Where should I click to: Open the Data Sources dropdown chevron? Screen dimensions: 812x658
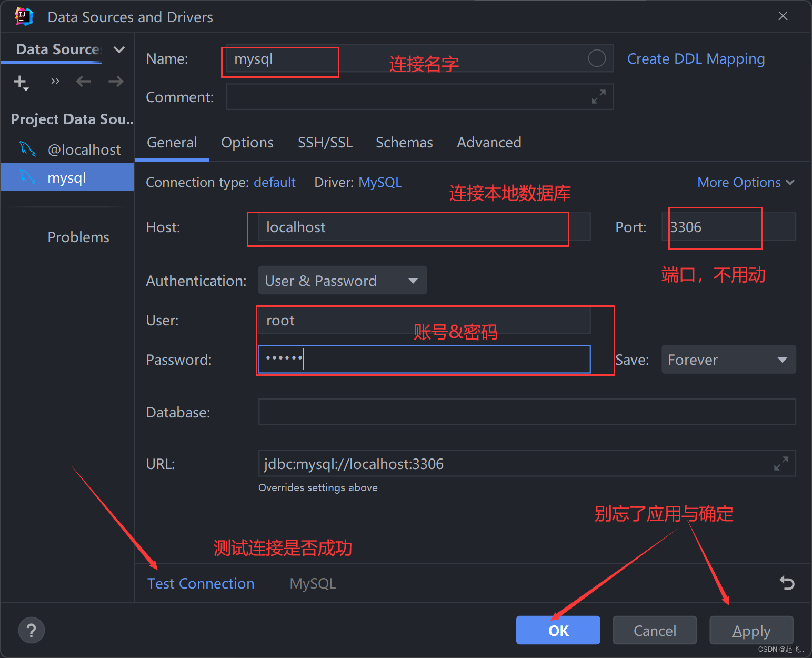pyautogui.click(x=119, y=49)
